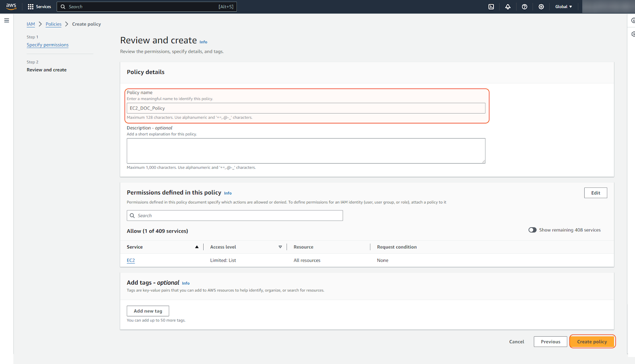Go to Specify permissions step
Viewport: 635px width, 364px height.
tap(48, 45)
